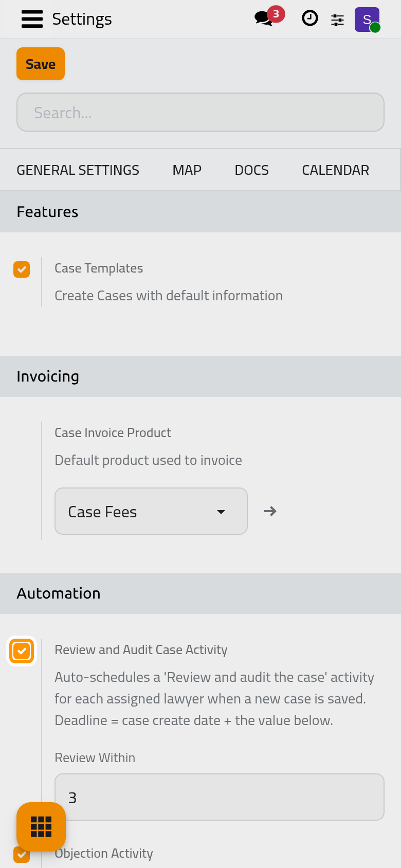Select the Automation section heading
The height and width of the screenshot is (868, 401).
pos(59,593)
